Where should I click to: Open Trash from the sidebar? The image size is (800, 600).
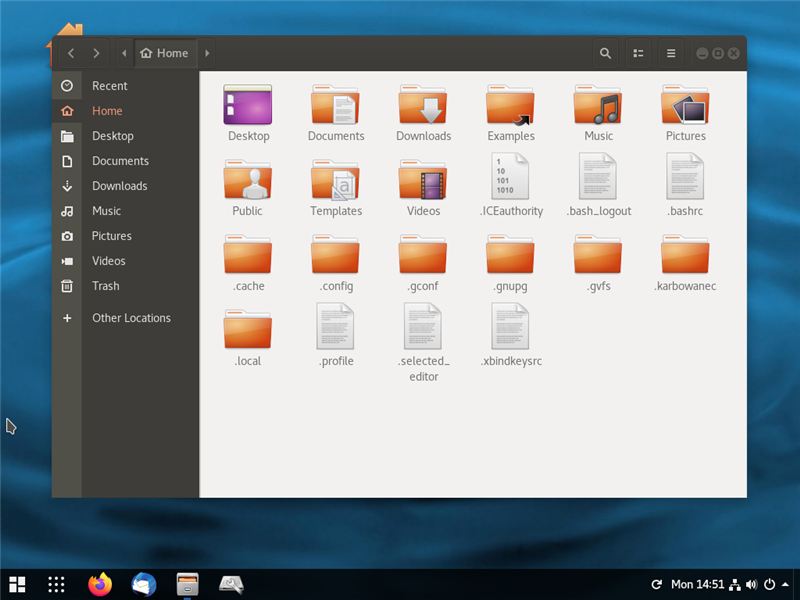105,286
